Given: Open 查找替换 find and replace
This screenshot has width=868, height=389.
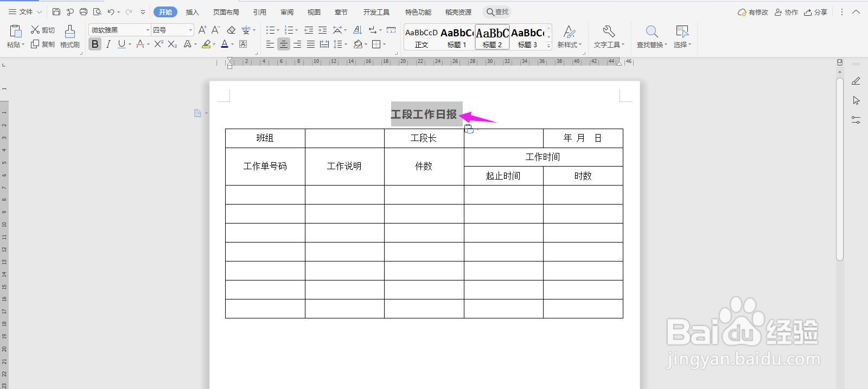Looking at the screenshot, I should tap(652, 36).
